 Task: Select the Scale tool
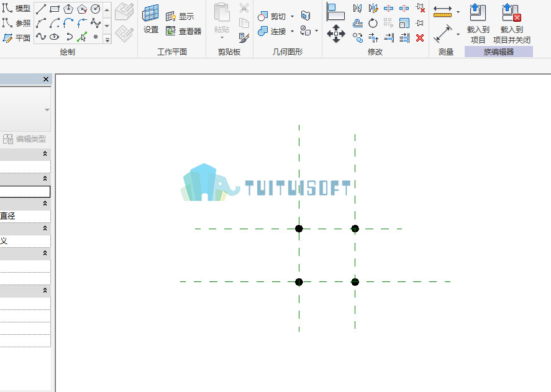[404, 23]
